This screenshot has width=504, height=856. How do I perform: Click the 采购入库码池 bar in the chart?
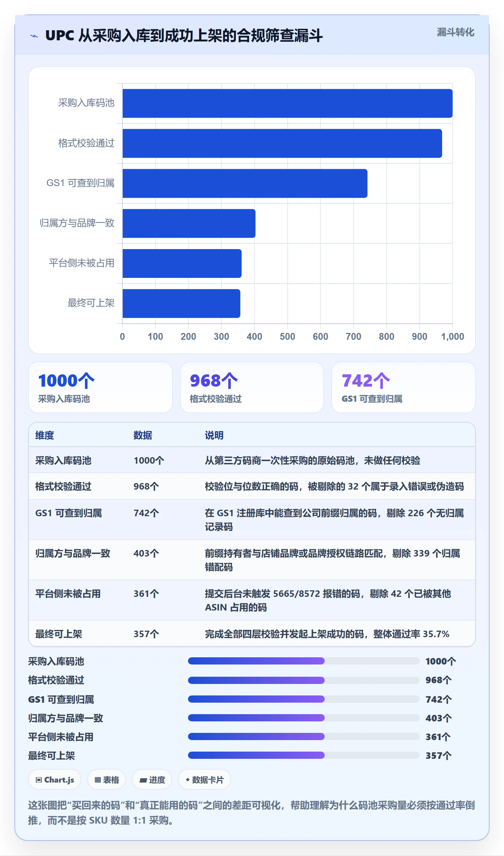click(x=287, y=103)
